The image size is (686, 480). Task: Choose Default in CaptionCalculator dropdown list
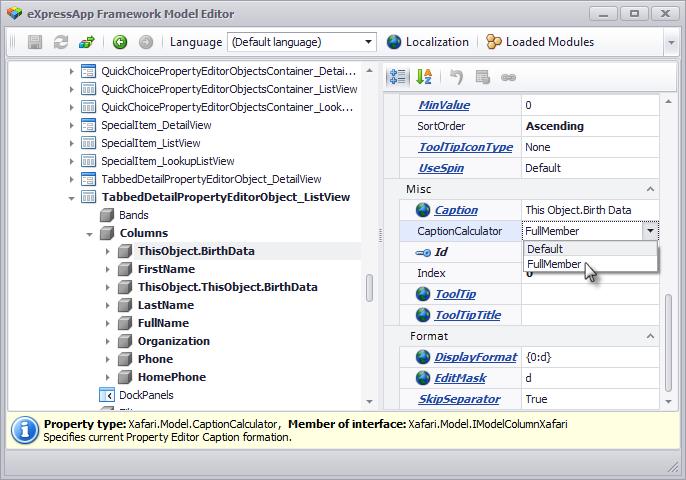pos(590,249)
